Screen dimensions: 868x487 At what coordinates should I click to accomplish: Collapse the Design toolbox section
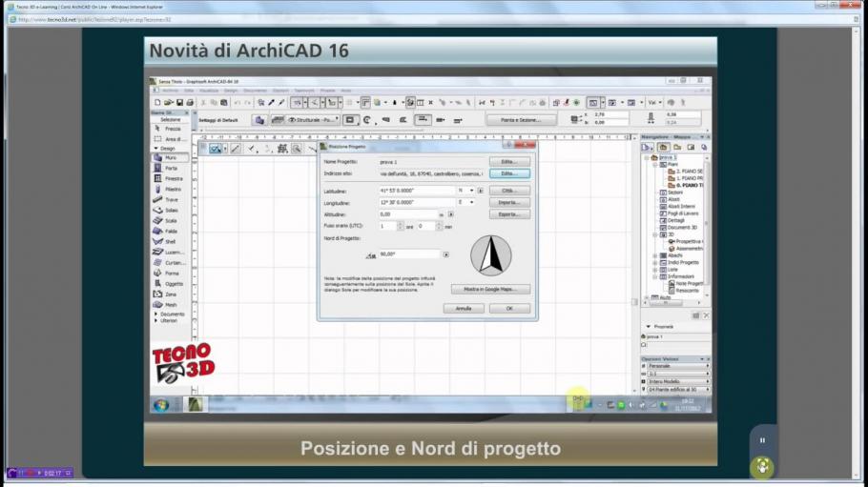[156, 149]
